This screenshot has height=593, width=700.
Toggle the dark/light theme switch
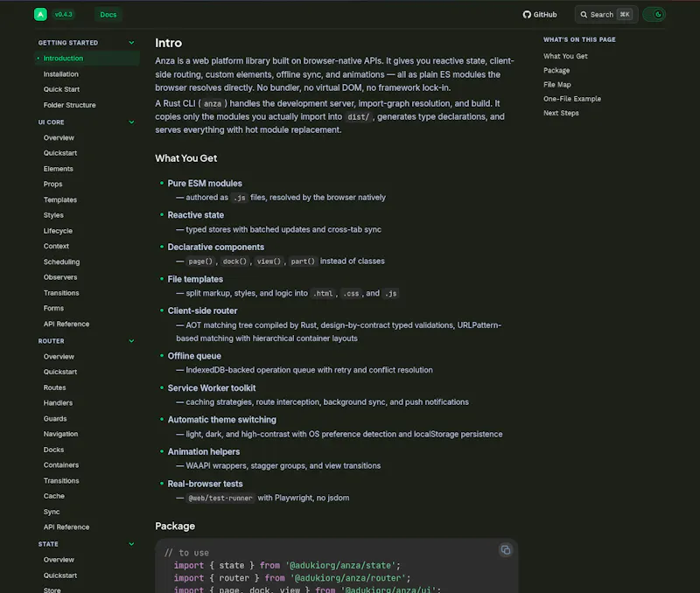click(x=654, y=15)
